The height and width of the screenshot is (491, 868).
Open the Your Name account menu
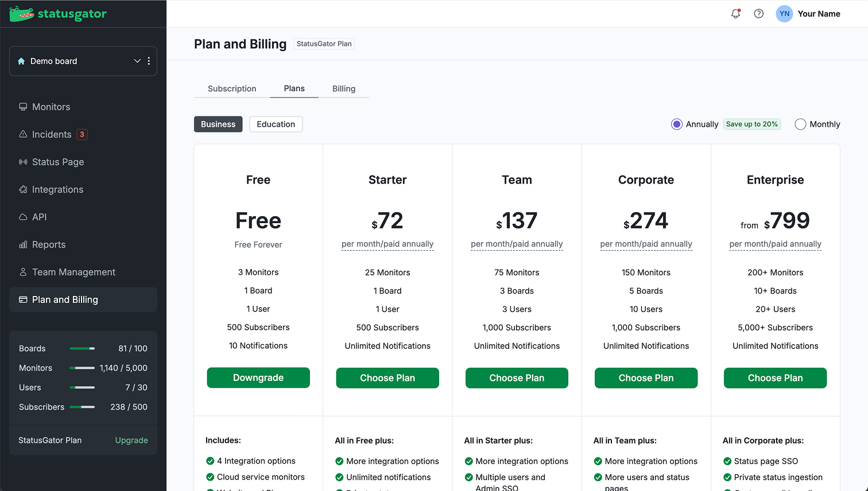point(819,14)
